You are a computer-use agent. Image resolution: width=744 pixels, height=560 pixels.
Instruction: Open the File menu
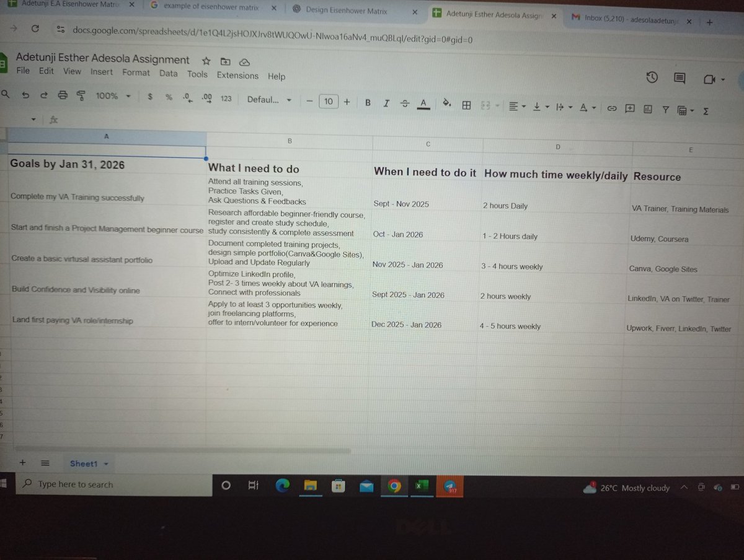coord(23,71)
